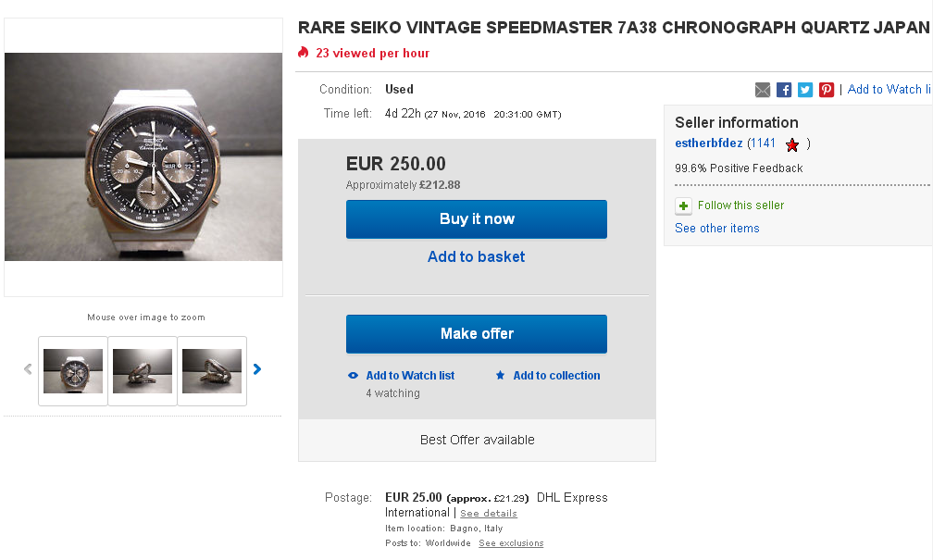Image resolution: width=933 pixels, height=560 pixels.
Task: Open postage See details link
Action: (x=489, y=514)
